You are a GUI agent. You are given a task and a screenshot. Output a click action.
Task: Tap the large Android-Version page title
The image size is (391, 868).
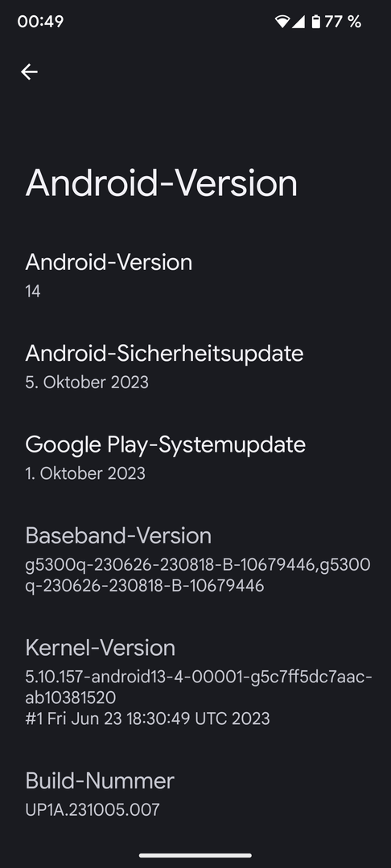[x=161, y=183]
